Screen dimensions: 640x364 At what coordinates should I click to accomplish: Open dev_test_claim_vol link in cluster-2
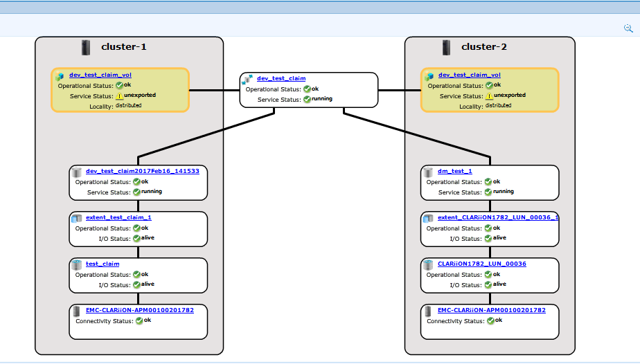click(470, 75)
